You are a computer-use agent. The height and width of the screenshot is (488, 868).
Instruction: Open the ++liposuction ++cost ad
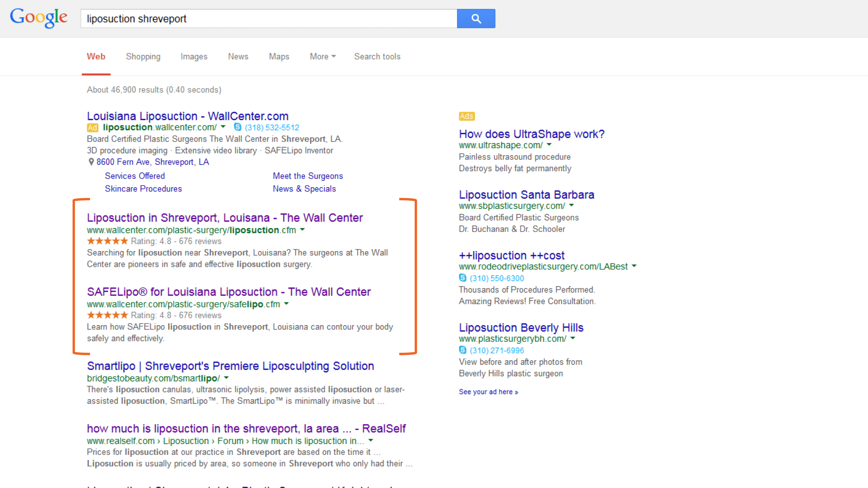tap(511, 256)
